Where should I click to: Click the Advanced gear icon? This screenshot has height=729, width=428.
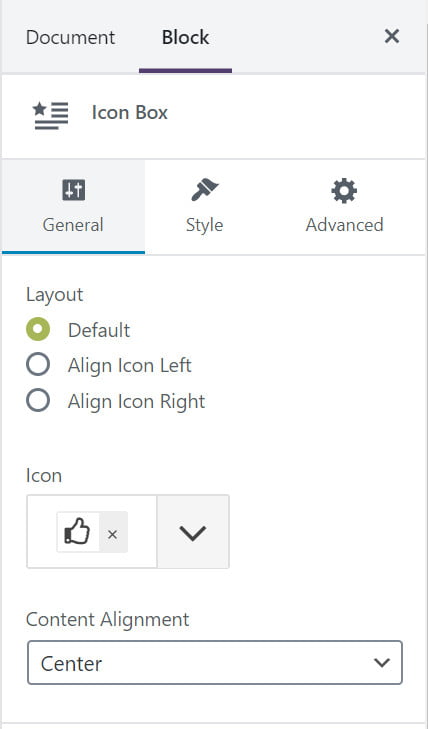pos(344,191)
